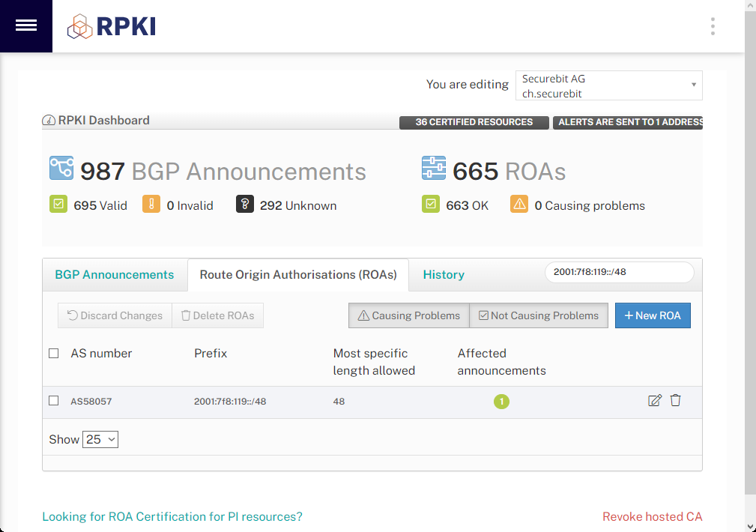756x532 pixels.
Task: Click the orange Causing problems warning icon
Action: (519, 204)
